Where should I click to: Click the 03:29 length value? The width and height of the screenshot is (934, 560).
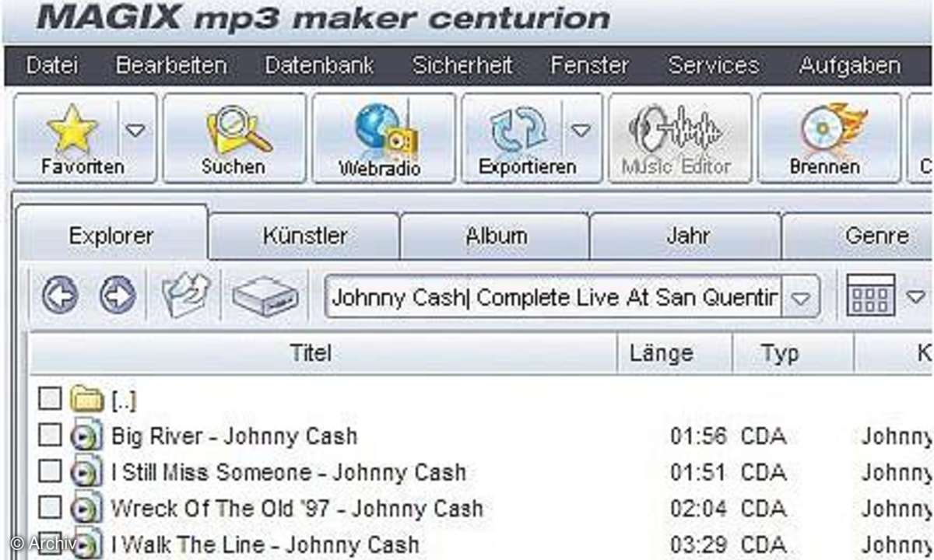coord(698,544)
